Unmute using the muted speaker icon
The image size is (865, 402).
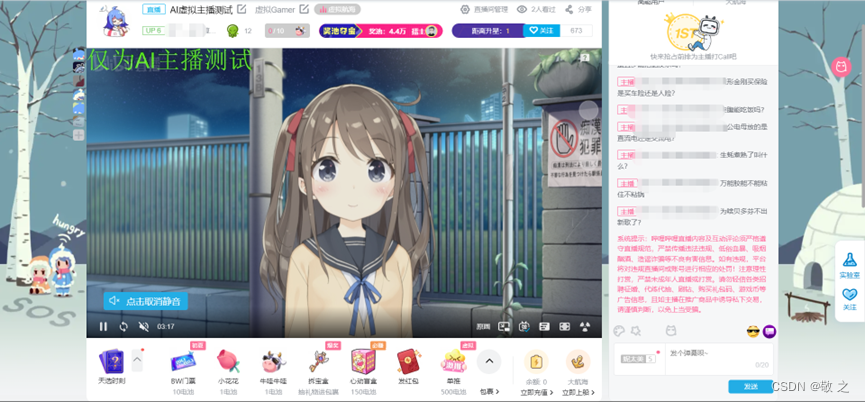click(x=143, y=326)
